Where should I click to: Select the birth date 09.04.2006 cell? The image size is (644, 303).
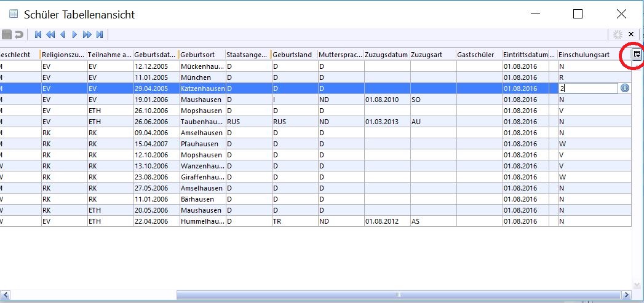(x=156, y=133)
